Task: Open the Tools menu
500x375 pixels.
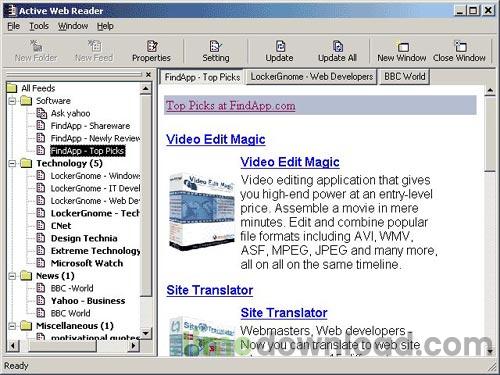Action: pos(39,26)
